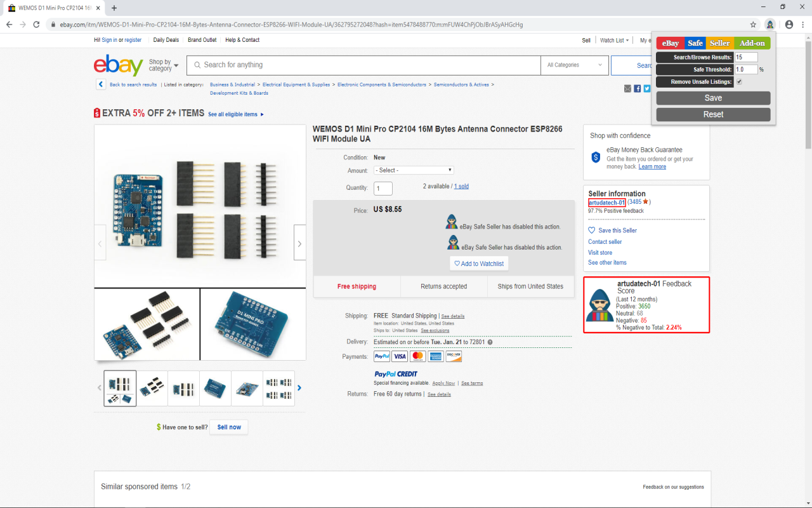Select the blue board back-side thumbnail in strip
Viewport: 812px width, 508px height.
(216, 388)
